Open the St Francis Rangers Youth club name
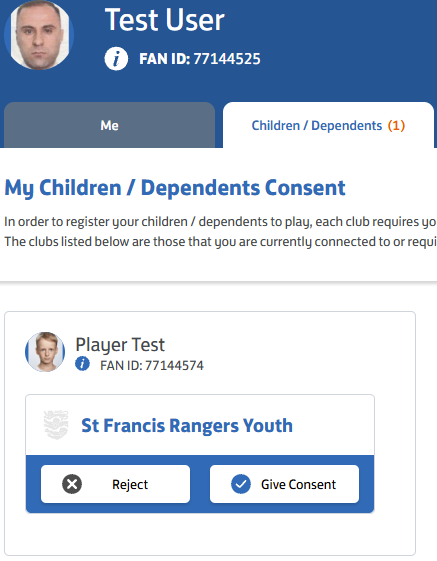 click(x=187, y=425)
